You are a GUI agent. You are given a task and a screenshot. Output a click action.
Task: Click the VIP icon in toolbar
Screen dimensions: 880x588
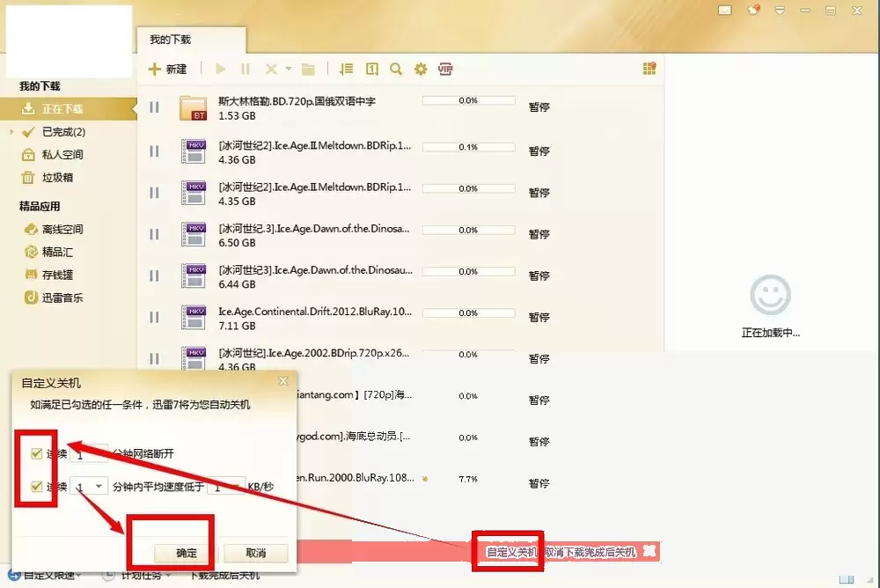coord(445,69)
